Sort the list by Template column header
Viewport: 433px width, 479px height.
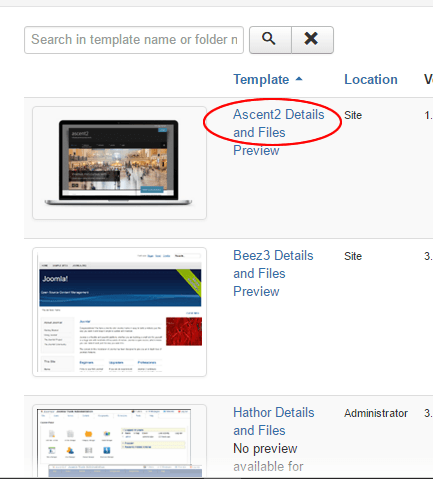pos(261,79)
